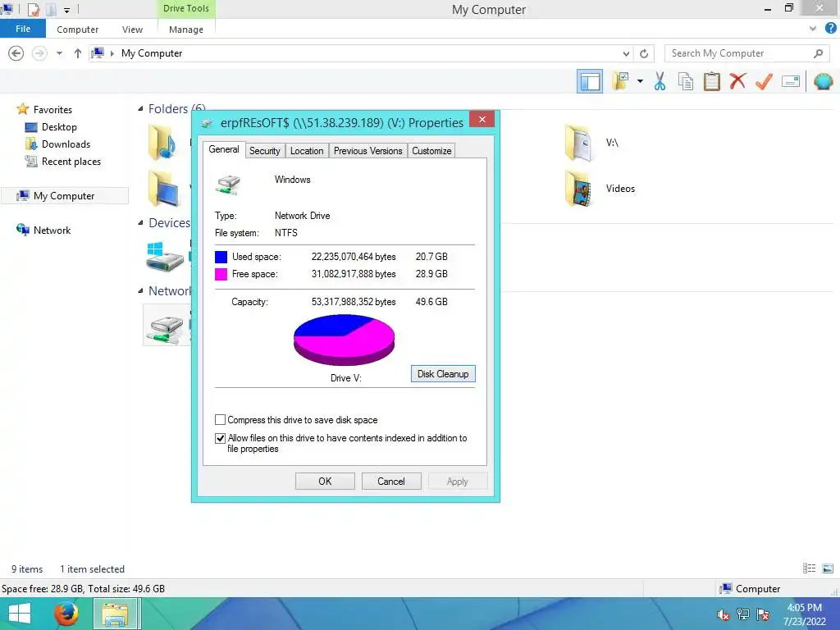Switch to large icons view in status bar
Screen dimensions: 840x630
(x=827, y=568)
